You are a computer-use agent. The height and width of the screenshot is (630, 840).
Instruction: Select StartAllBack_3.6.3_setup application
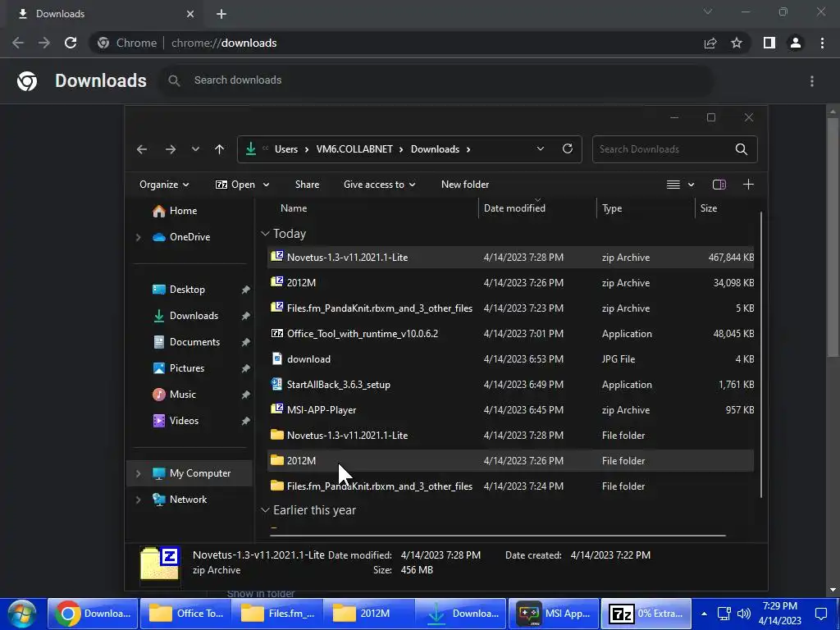(x=510, y=384)
